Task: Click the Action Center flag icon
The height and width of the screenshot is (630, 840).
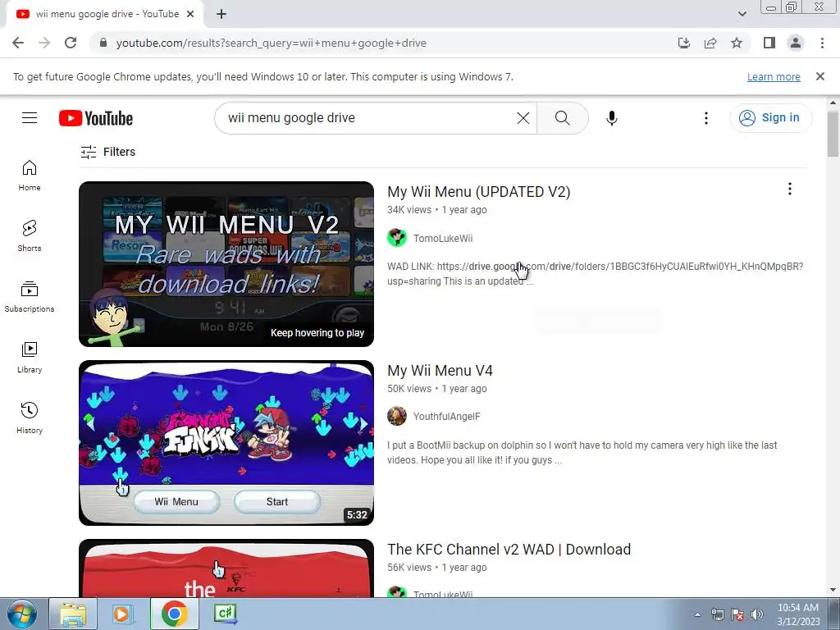Action: (737, 614)
